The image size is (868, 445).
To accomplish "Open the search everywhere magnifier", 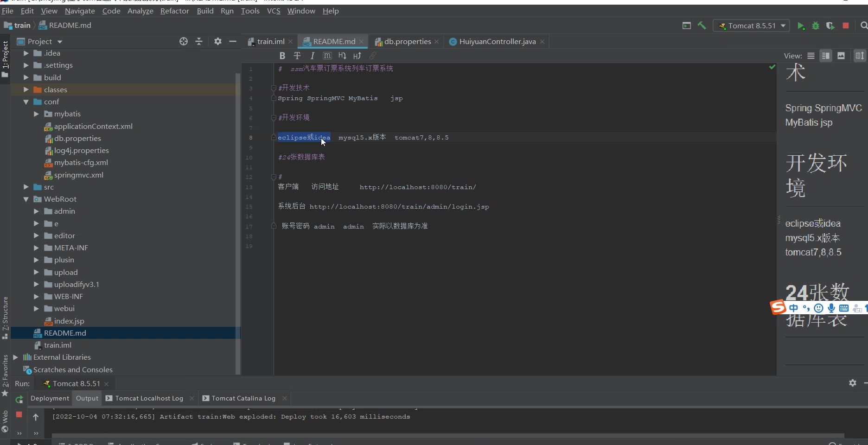I will tap(864, 25).
